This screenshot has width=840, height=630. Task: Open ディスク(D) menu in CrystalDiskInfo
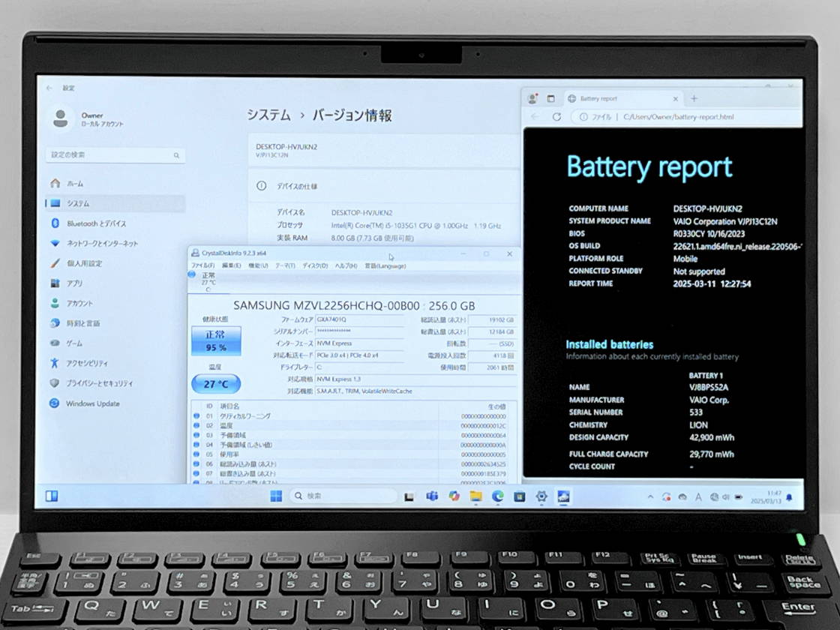tap(315, 265)
